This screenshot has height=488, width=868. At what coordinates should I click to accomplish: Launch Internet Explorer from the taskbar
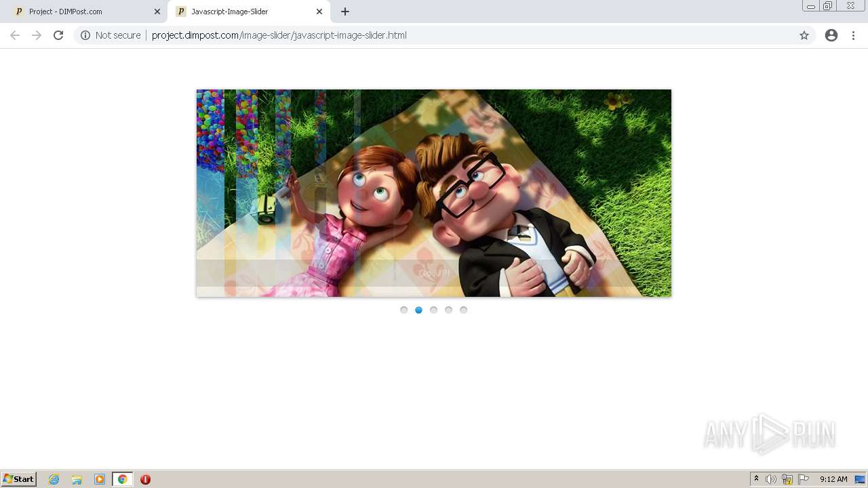[54, 479]
